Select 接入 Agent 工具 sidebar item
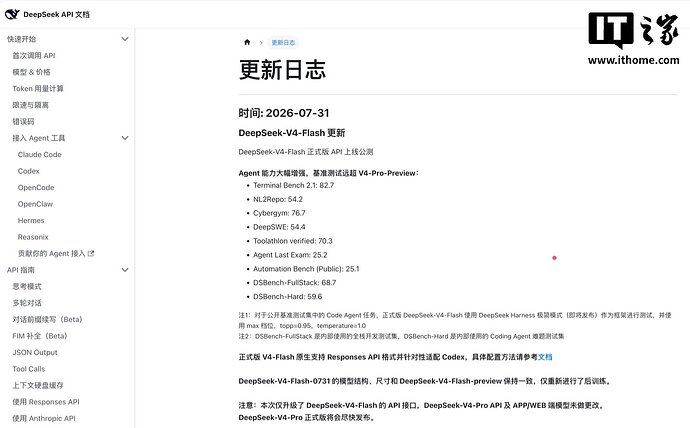Screen dimensions: 690x428 coord(39,138)
